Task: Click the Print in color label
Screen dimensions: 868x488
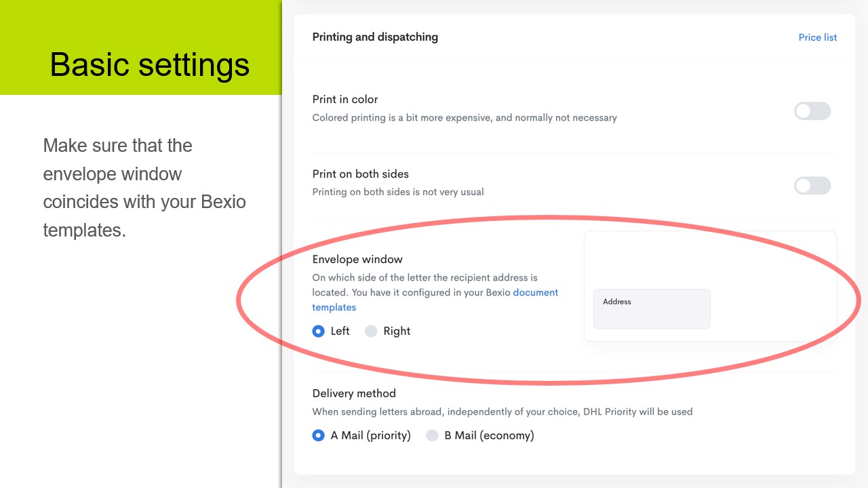Action: (344, 100)
